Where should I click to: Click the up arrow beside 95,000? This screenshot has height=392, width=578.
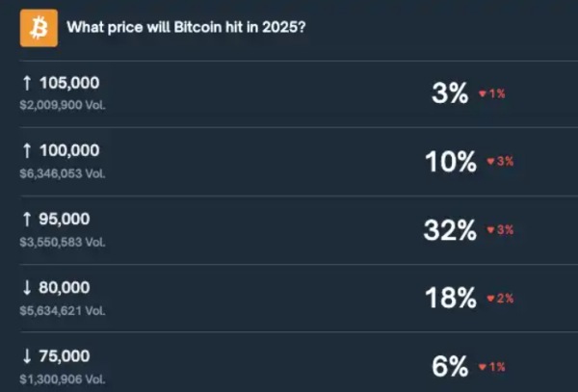[x=27, y=219]
